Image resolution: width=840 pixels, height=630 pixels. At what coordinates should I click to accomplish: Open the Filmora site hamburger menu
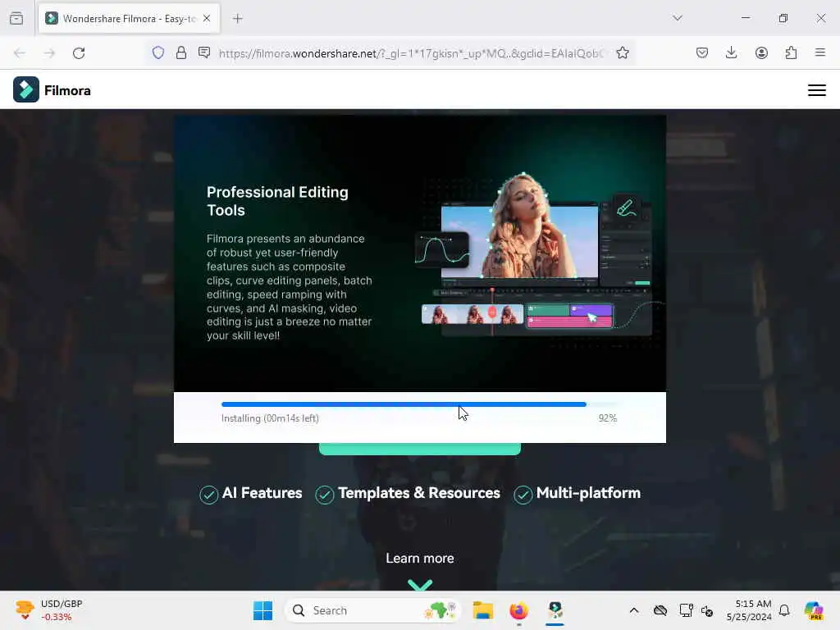816,90
